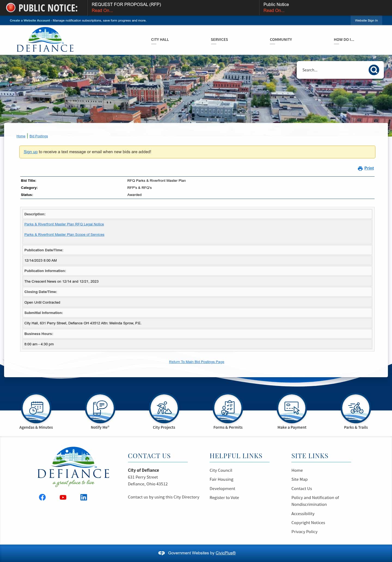The width and height of the screenshot is (392, 562).
Task: Open Parks & Riverfront RFQ Legal Notice
Action: pos(64,224)
